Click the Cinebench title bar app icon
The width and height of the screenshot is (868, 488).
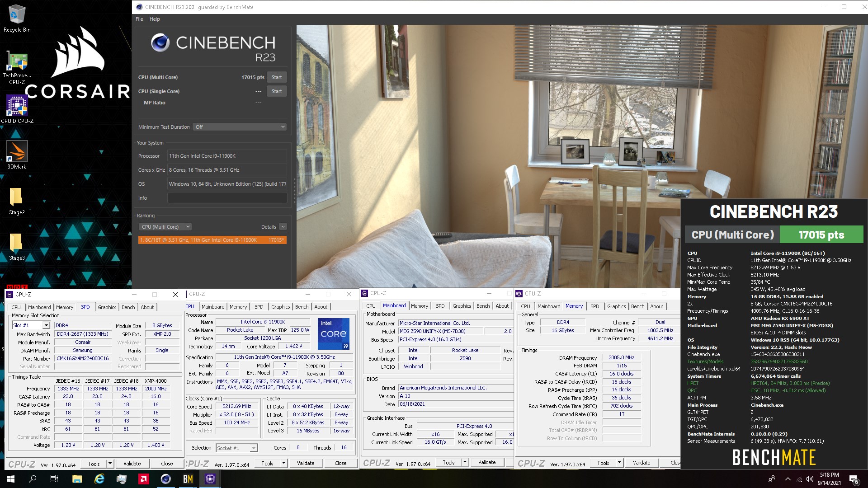point(139,7)
